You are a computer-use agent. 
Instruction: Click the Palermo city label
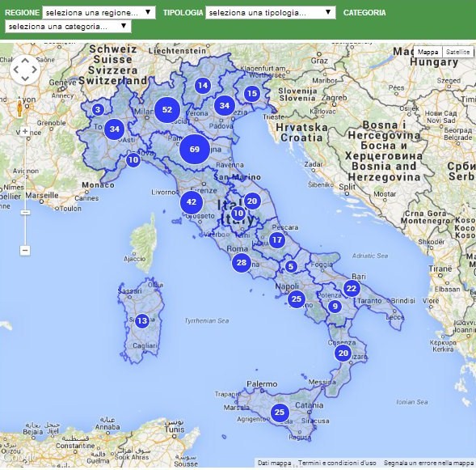pyautogui.click(x=262, y=384)
